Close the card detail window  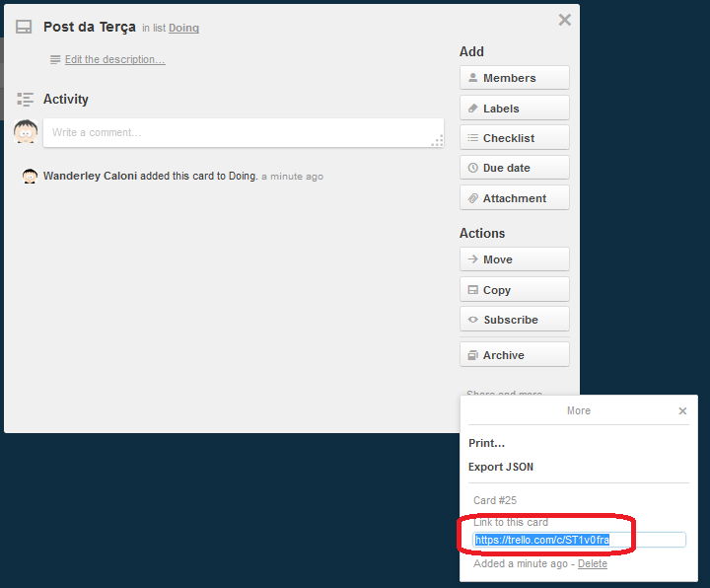(x=564, y=20)
